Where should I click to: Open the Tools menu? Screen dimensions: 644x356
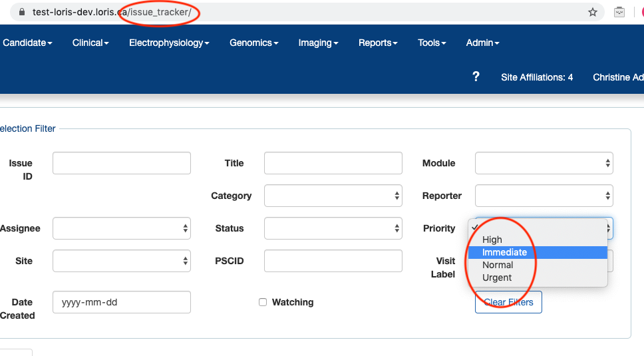click(x=432, y=43)
